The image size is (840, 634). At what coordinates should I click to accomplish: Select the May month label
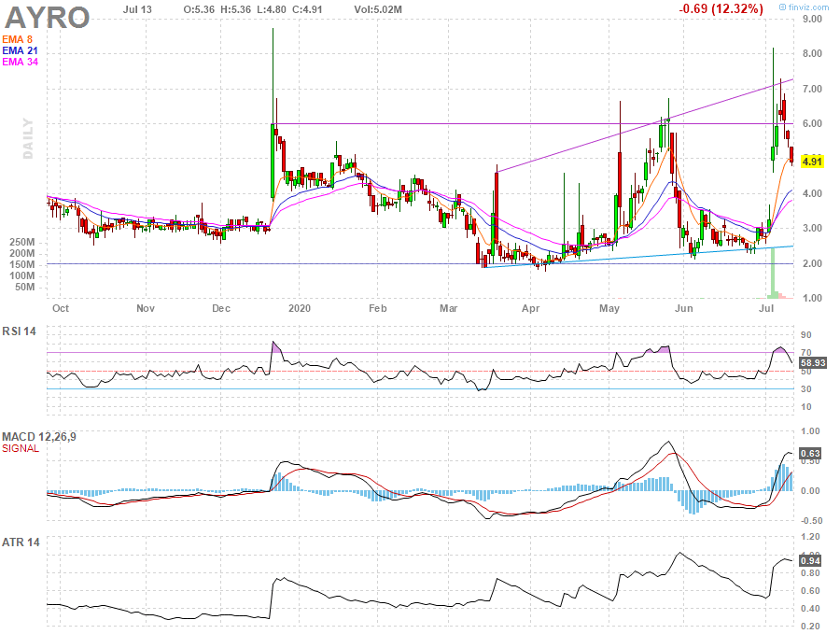609,308
